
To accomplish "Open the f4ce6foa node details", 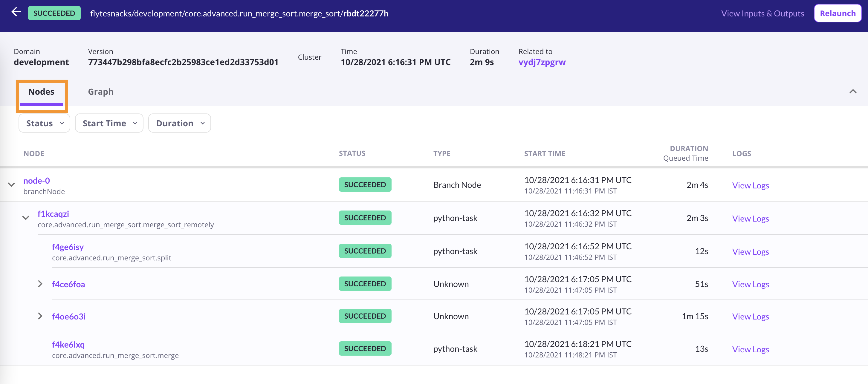I will [68, 284].
